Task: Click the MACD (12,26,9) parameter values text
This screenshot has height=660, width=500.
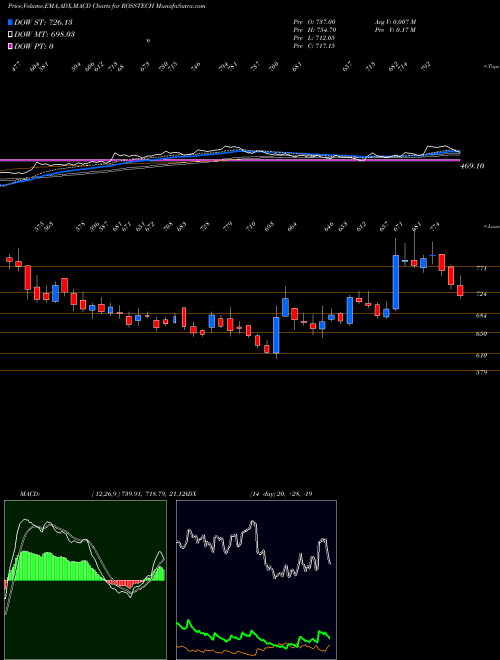Action: click(136, 493)
